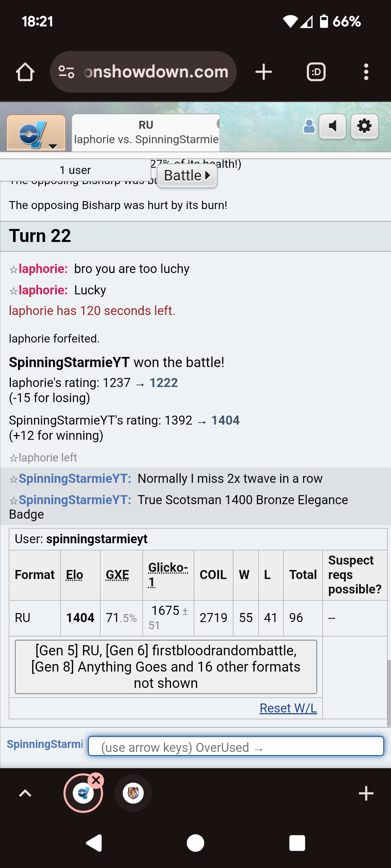Open the browser three-dot menu
This screenshot has height=868, width=391.
pyautogui.click(x=366, y=72)
